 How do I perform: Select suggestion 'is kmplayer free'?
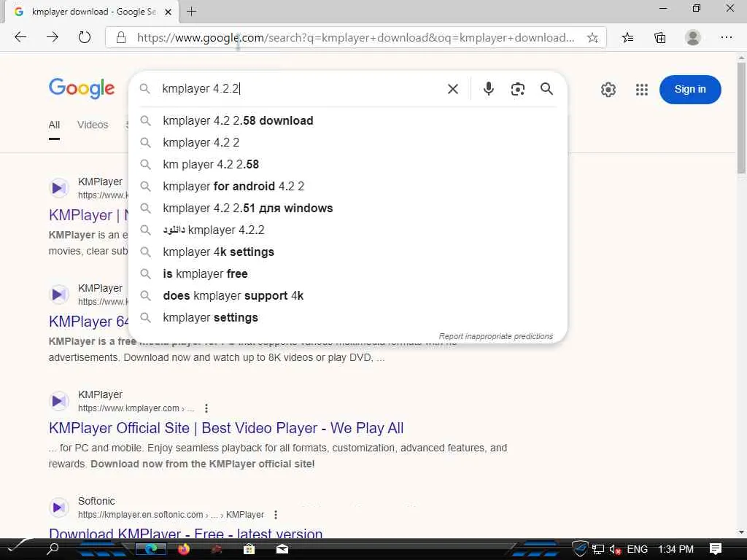pyautogui.click(x=348, y=274)
